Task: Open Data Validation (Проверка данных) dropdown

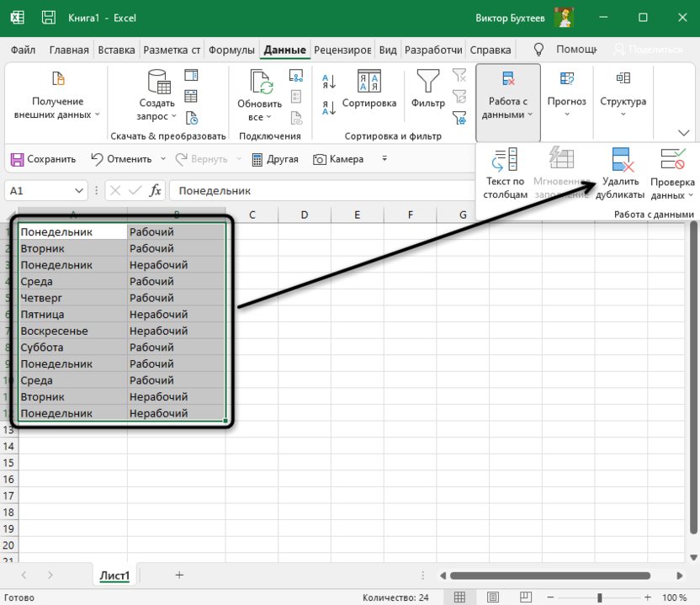Action: pyautogui.click(x=672, y=174)
